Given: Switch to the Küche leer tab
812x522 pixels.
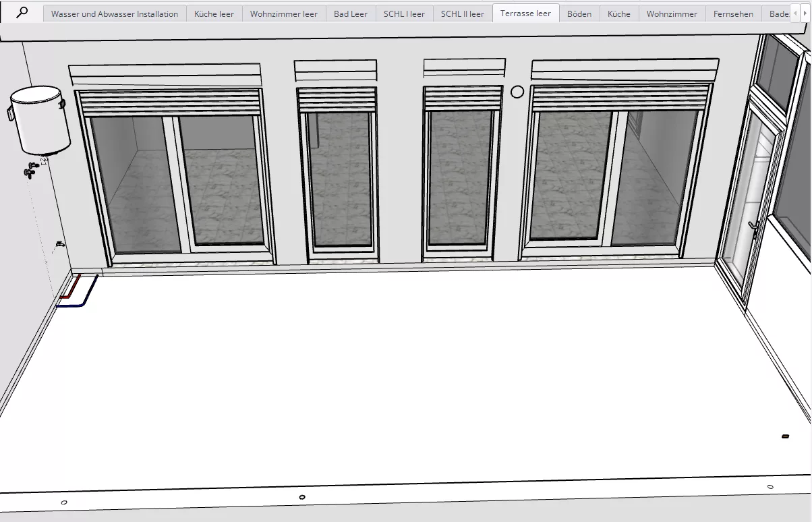Looking at the screenshot, I should [x=214, y=13].
